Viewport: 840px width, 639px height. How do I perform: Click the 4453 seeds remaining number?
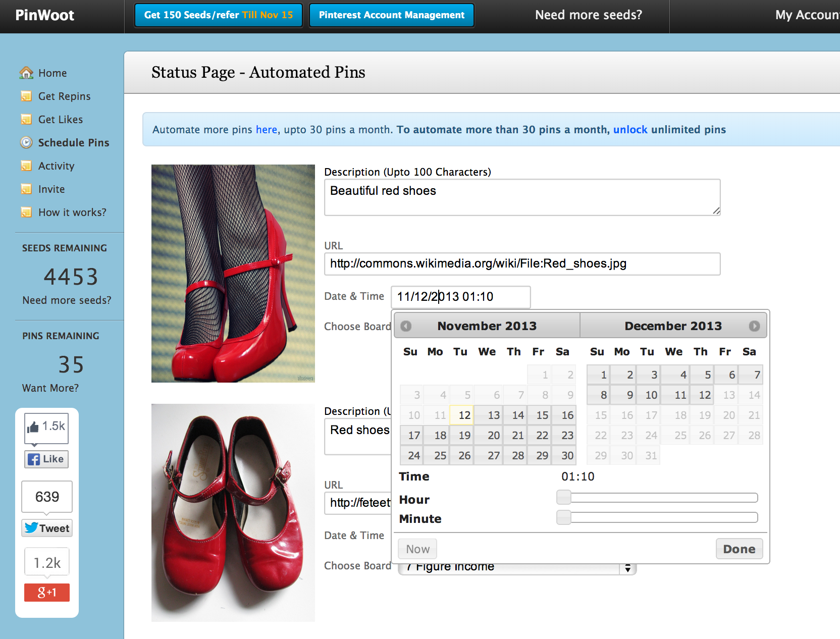point(71,277)
